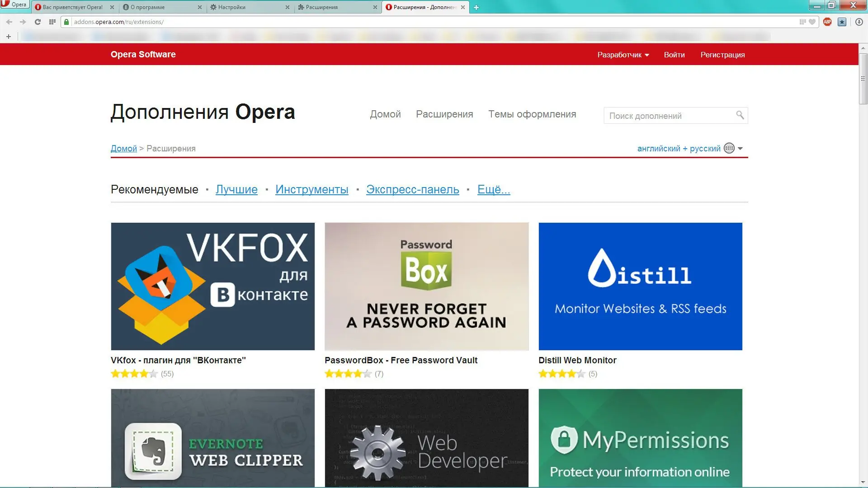The image size is (868, 488).
Task: Click the star rating under PasswordBox
Action: [x=348, y=374]
